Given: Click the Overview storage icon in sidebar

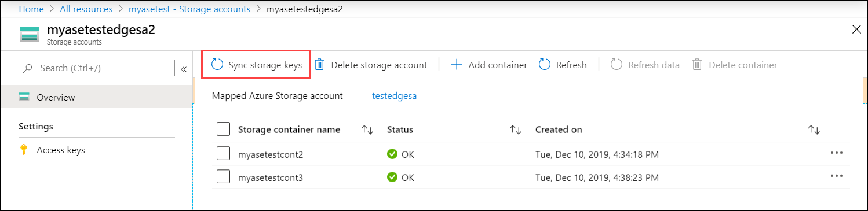Looking at the screenshot, I should tap(24, 98).
